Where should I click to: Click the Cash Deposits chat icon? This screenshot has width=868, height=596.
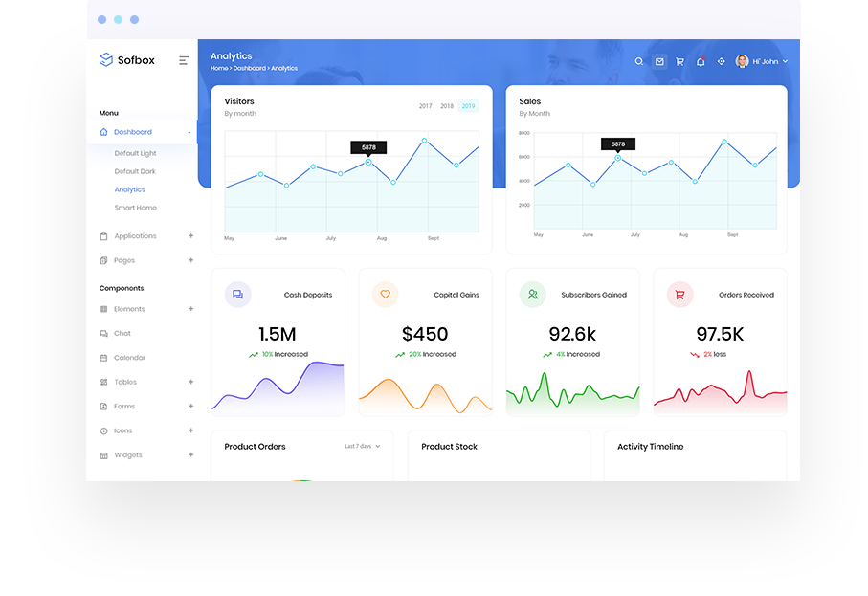(x=237, y=295)
